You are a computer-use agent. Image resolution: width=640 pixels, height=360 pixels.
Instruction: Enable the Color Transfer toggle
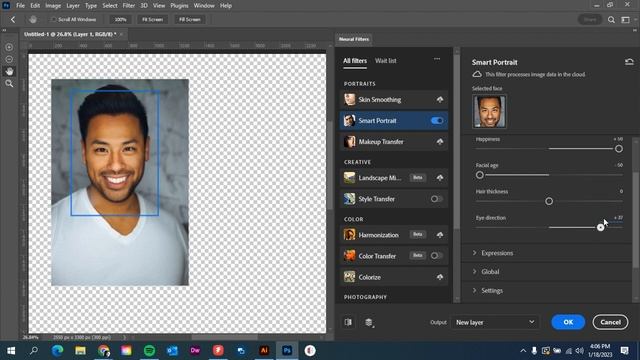tap(437, 256)
